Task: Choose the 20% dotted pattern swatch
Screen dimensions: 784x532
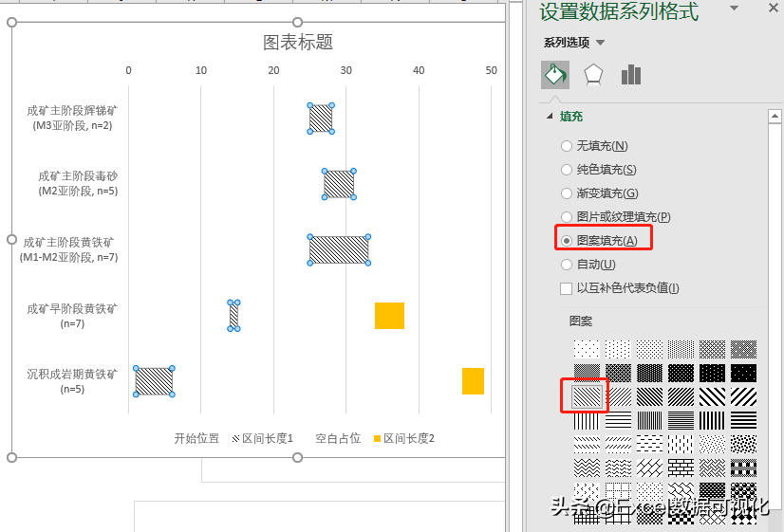Action: [649, 349]
